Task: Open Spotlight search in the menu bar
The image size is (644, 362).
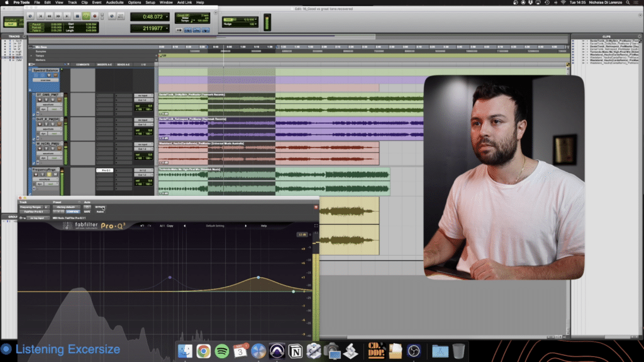Action: [x=628, y=3]
